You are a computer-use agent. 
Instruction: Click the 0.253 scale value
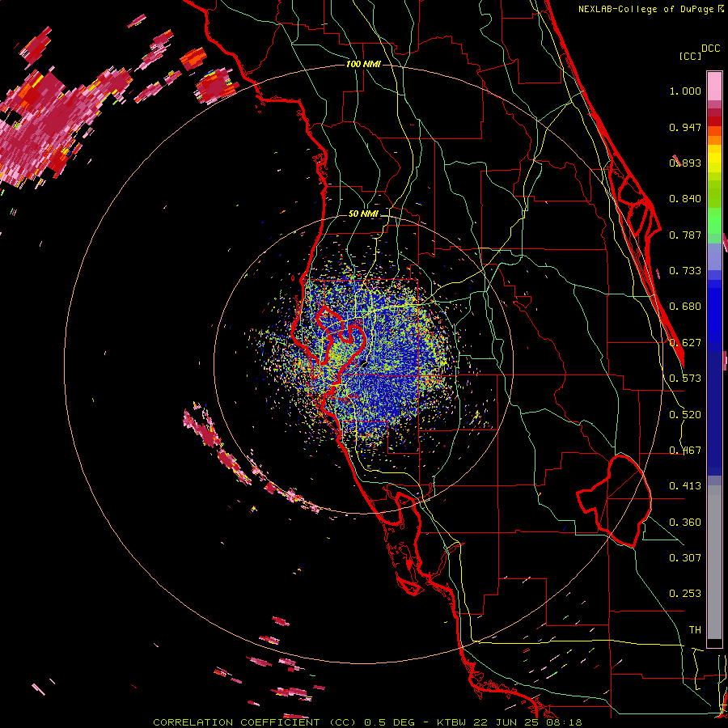tap(685, 594)
